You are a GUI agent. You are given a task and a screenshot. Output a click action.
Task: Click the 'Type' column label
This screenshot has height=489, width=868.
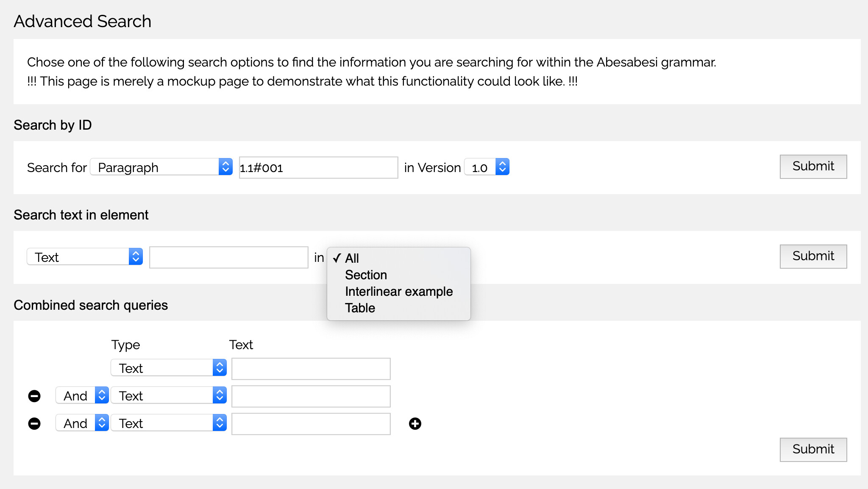(125, 345)
